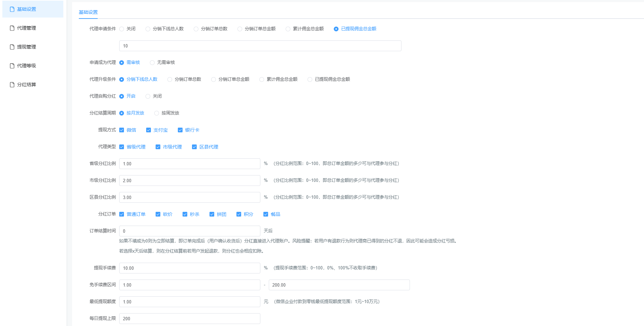The width and height of the screenshot is (644, 326).
Task: Select 已提现佣金总金额 for 代理申请条件
Action: [x=336, y=29]
